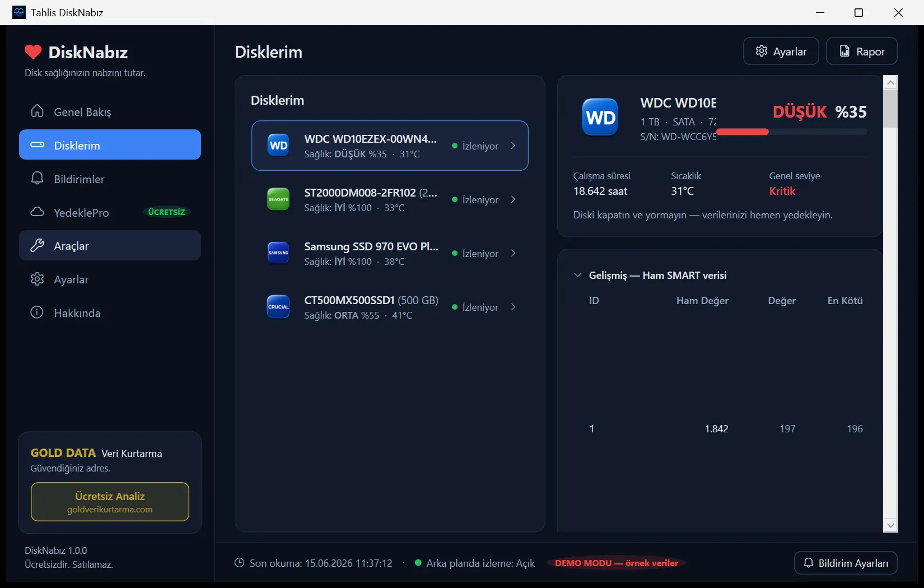The width and height of the screenshot is (924, 588).
Task: Click 18.642 saat working time value
Action: pos(600,191)
